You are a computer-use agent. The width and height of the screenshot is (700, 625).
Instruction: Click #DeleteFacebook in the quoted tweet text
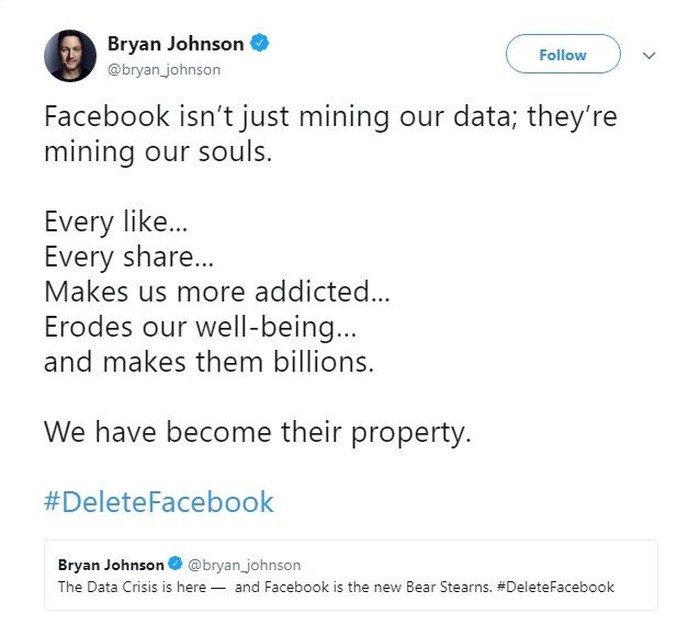click(x=555, y=587)
